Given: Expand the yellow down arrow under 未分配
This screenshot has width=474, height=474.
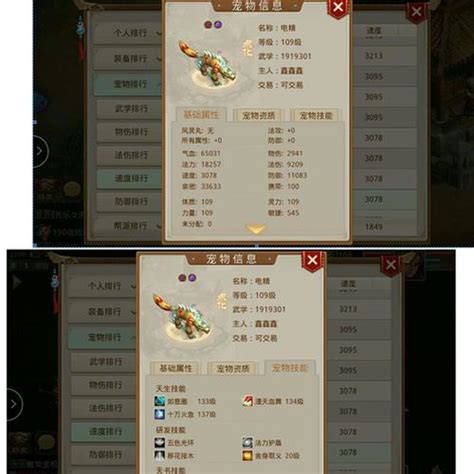Looking at the screenshot, I should coord(256,229).
